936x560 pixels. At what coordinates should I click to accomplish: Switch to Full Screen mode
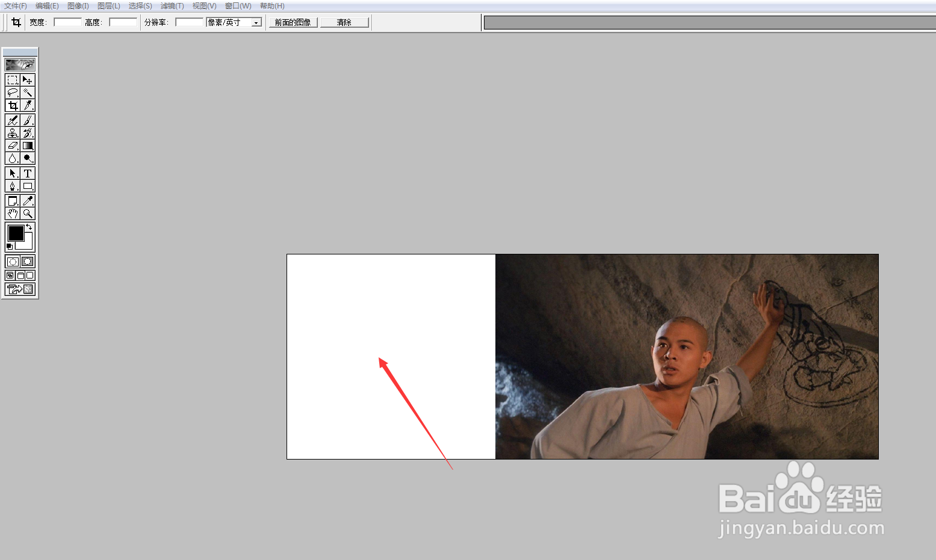click(29, 275)
